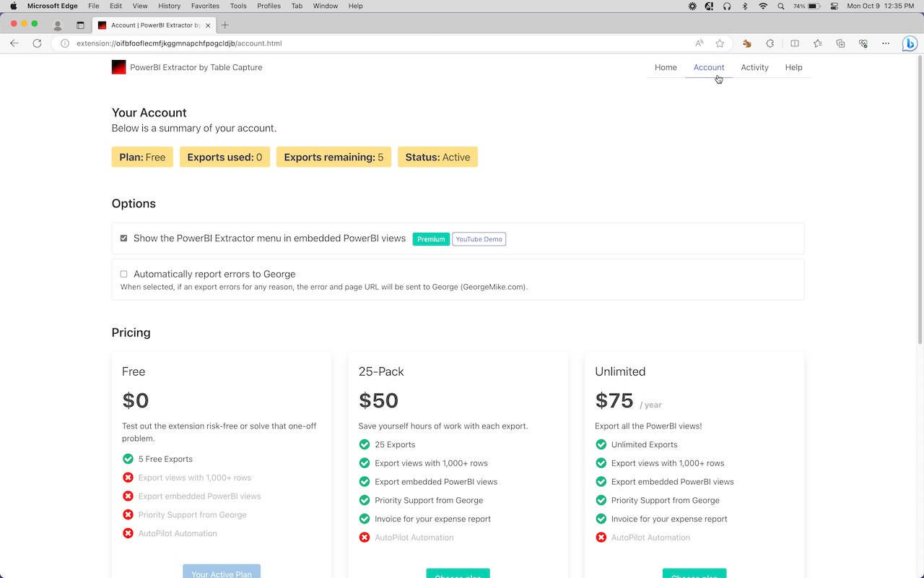Enable Automatically report errors to George

123,275
